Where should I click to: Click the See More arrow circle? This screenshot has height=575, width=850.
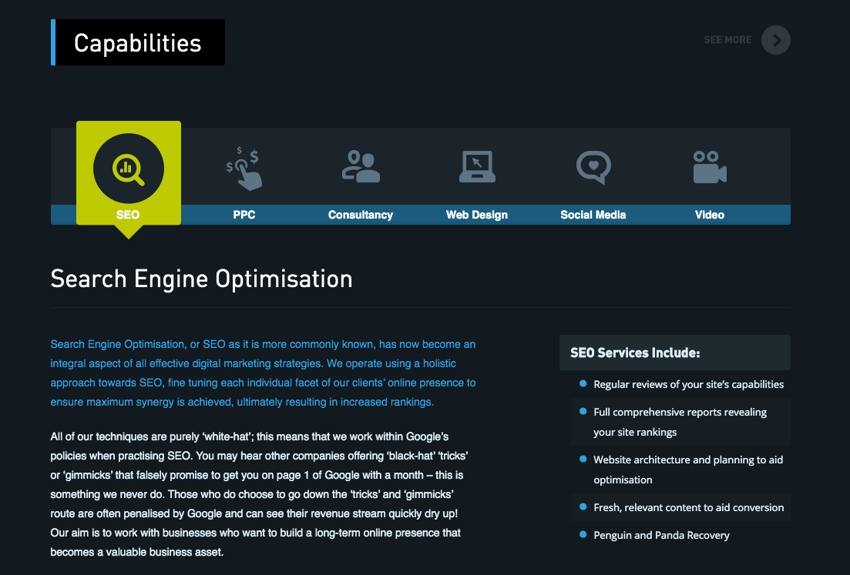tap(776, 40)
